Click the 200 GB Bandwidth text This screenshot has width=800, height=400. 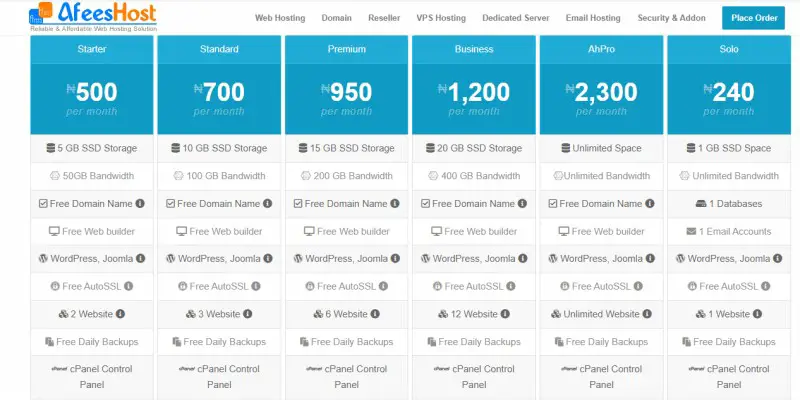tap(353, 176)
